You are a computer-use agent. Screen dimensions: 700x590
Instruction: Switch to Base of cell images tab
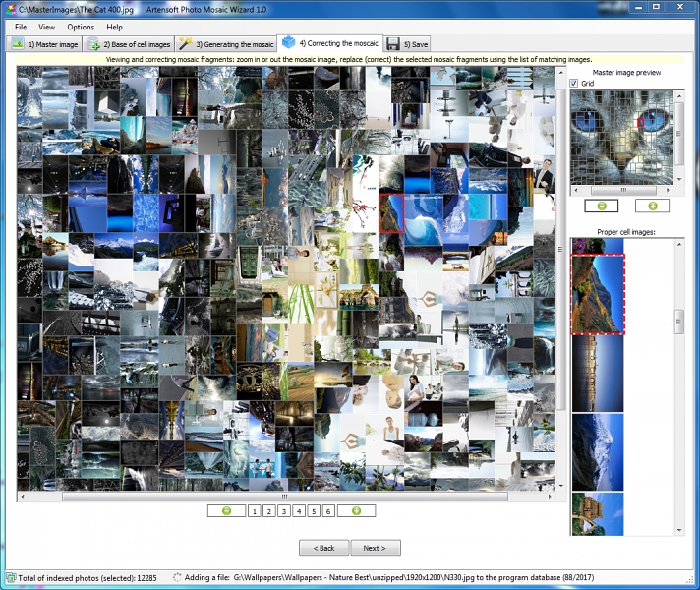click(x=129, y=44)
